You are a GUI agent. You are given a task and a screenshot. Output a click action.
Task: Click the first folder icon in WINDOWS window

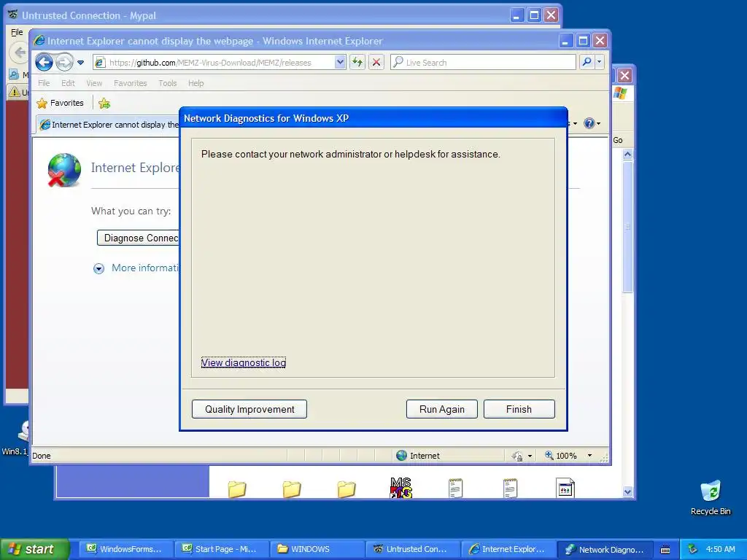pos(237,489)
